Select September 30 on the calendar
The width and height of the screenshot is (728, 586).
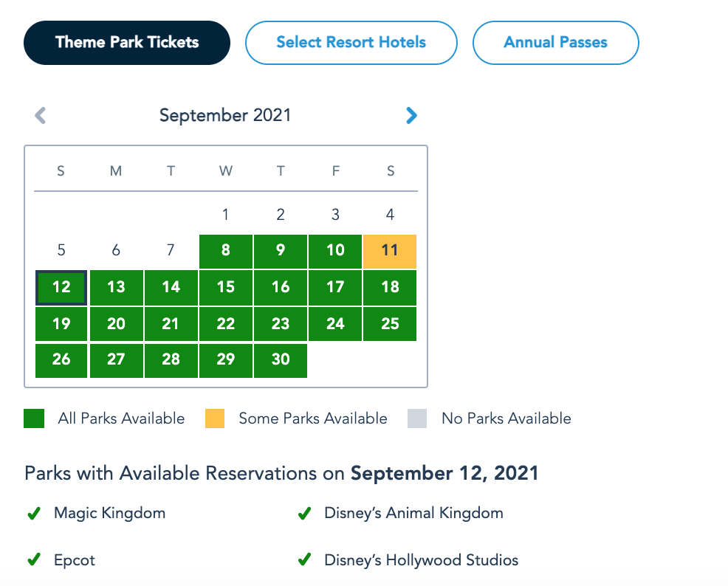(x=281, y=359)
